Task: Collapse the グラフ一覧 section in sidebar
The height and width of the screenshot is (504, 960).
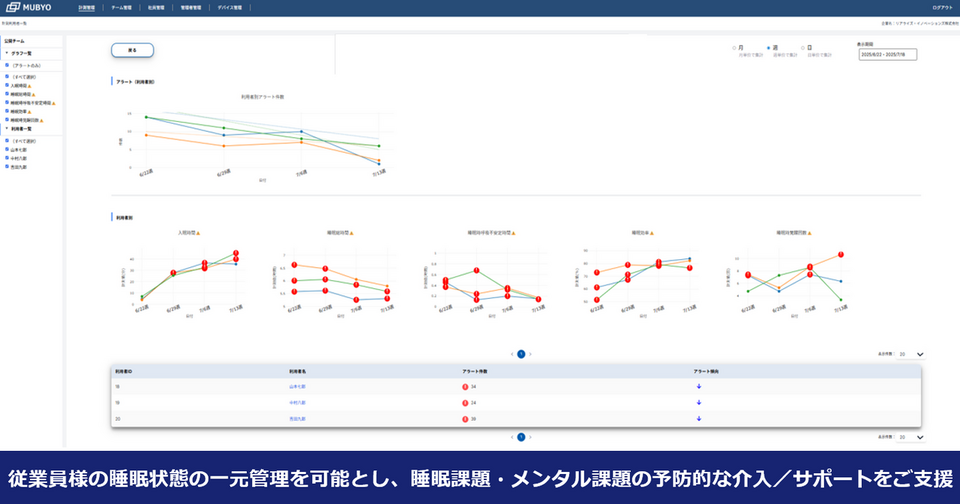Action: coord(7,53)
